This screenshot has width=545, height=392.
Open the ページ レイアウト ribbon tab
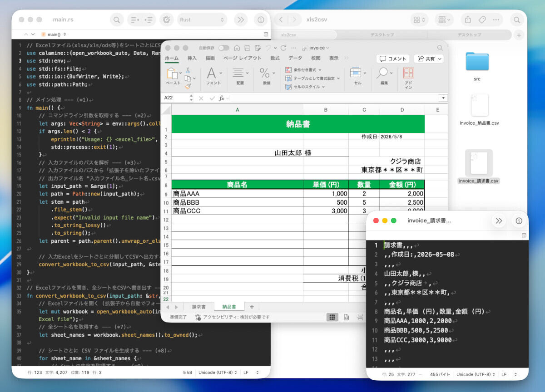click(243, 59)
